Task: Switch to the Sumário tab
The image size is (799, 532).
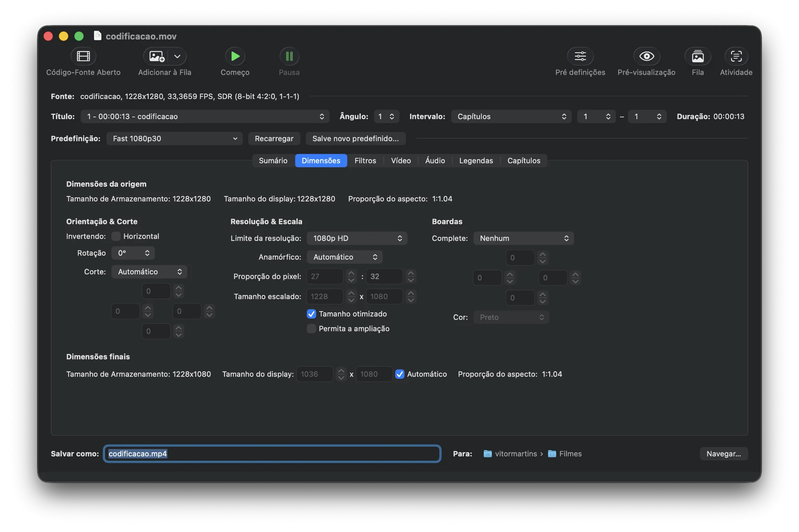Action: [x=273, y=161]
